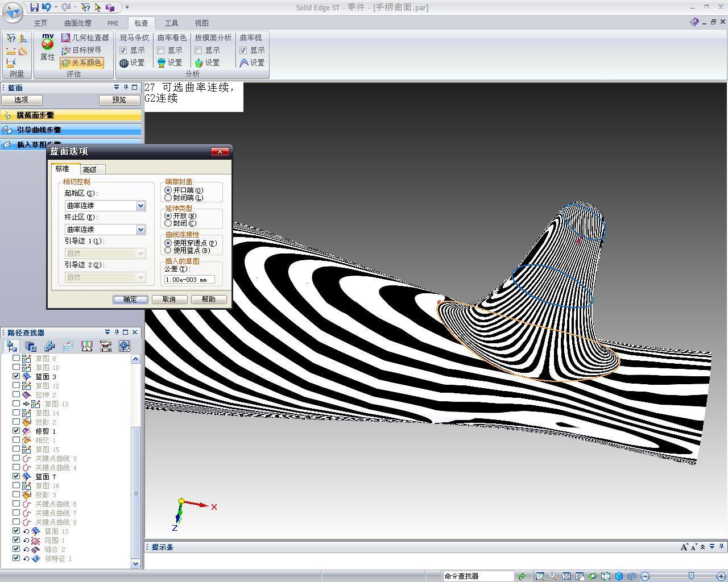
Task: Activate the Select arrow tool in quick access
Action: click(x=98, y=7)
